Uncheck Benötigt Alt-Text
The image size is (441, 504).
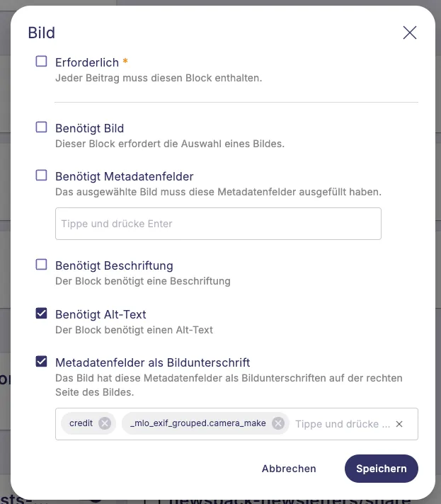click(x=41, y=313)
